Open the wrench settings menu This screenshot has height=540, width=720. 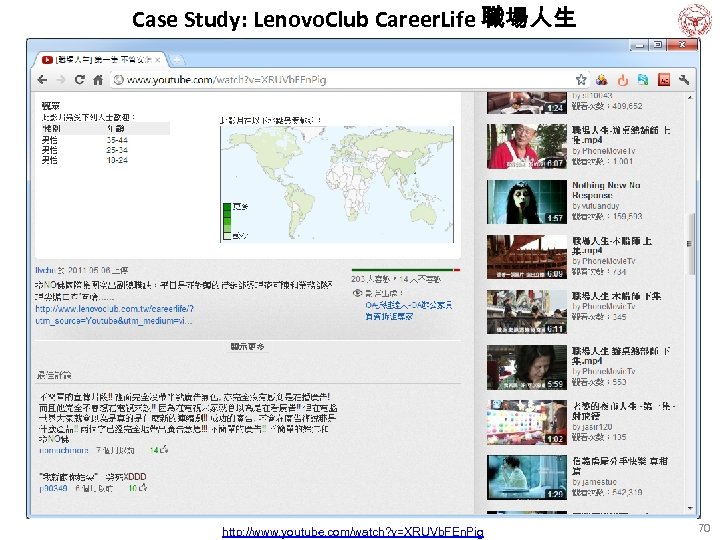point(684,80)
